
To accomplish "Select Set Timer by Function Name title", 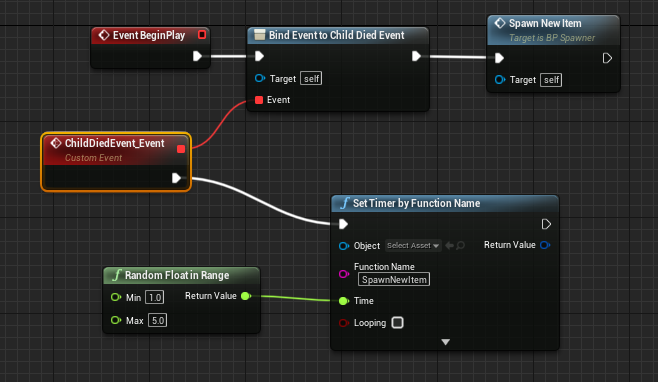I will tap(416, 203).
